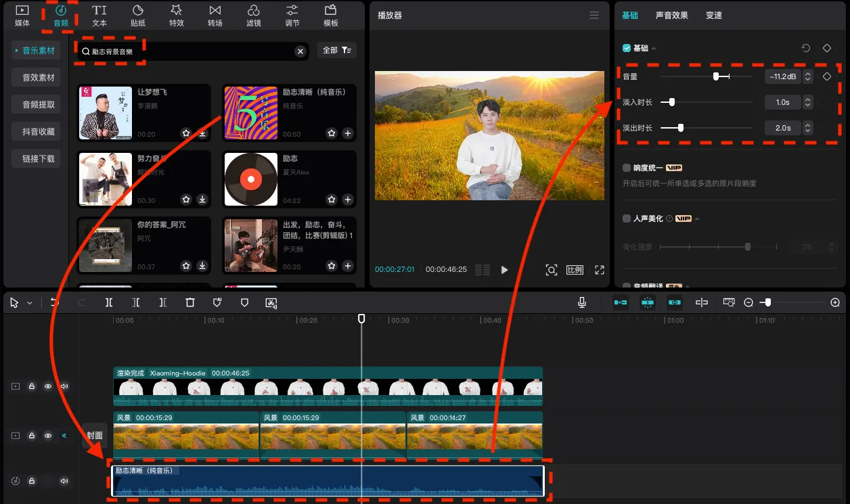Trim right of playhead with delete-right tool
The image size is (850, 504).
pyautogui.click(x=163, y=302)
